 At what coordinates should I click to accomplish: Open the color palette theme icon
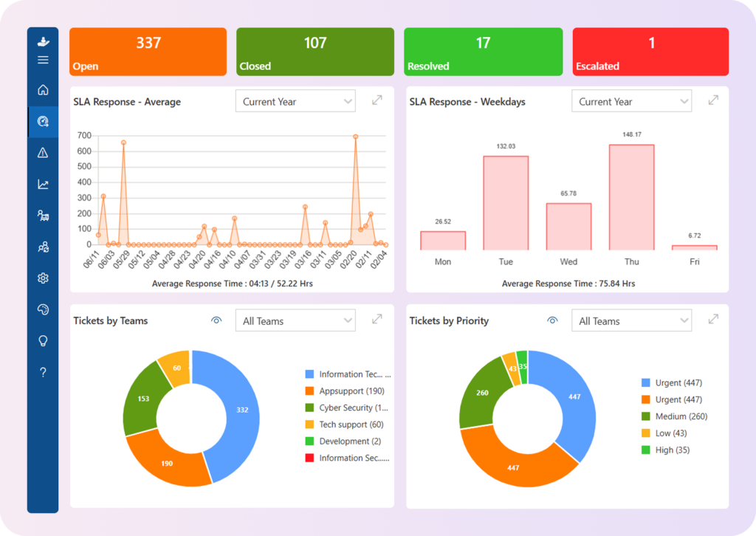(43, 309)
